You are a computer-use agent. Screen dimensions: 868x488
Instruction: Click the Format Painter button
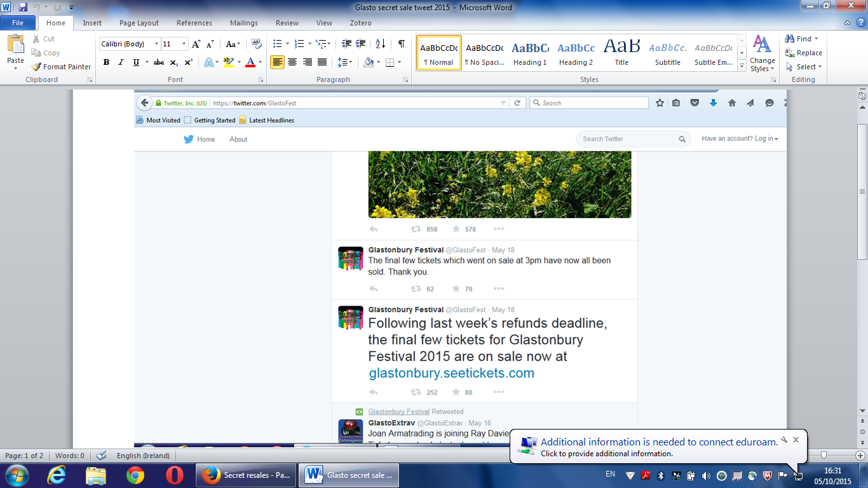(x=61, y=67)
